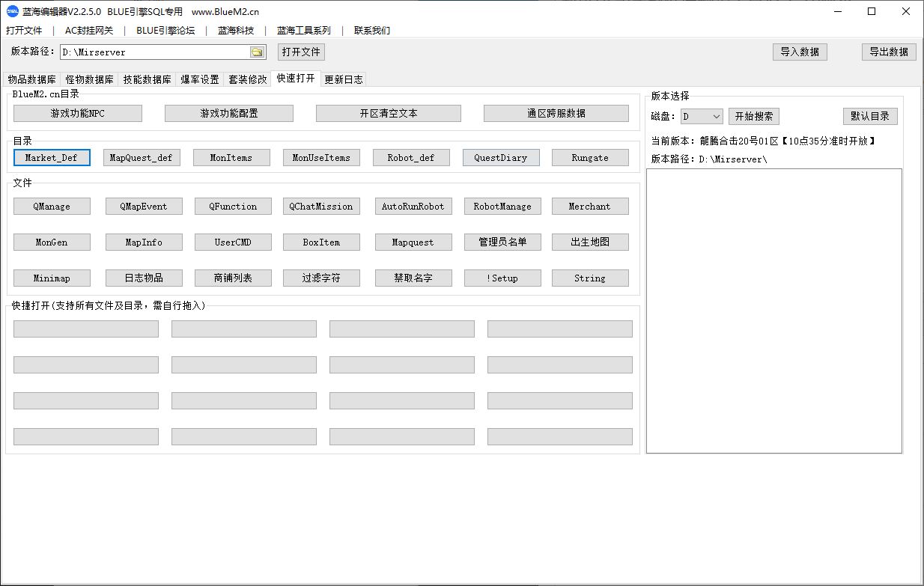Open the QFunction file
The height and width of the screenshot is (586, 924).
tap(233, 206)
